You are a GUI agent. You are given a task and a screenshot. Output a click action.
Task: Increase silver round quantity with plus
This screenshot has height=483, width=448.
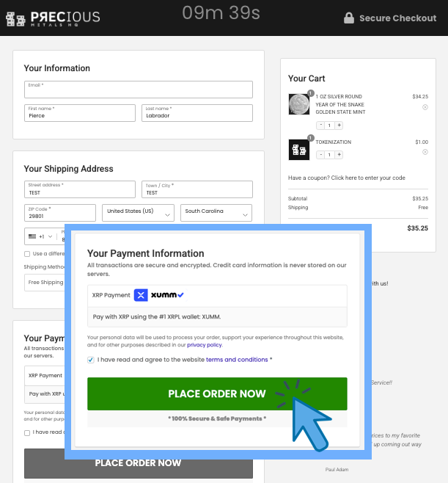pyautogui.click(x=339, y=125)
